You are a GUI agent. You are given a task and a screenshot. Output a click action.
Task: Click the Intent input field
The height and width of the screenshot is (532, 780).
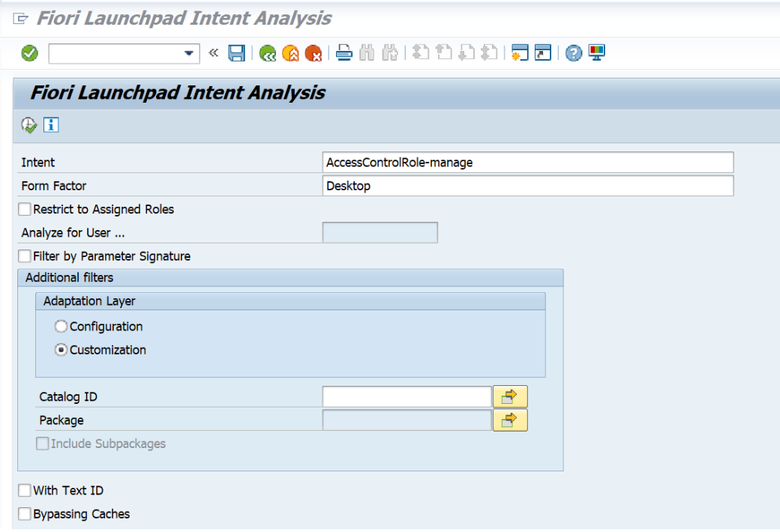528,163
